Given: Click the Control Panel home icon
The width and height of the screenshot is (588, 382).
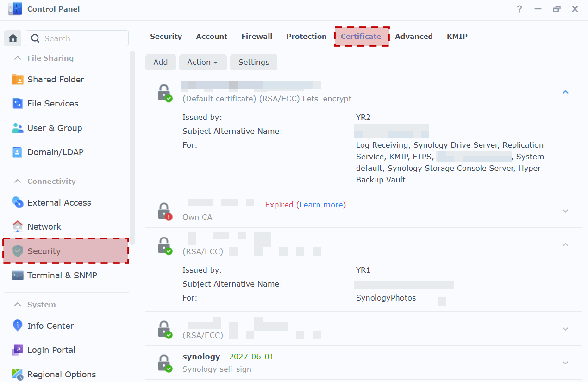Looking at the screenshot, I should 13,38.
